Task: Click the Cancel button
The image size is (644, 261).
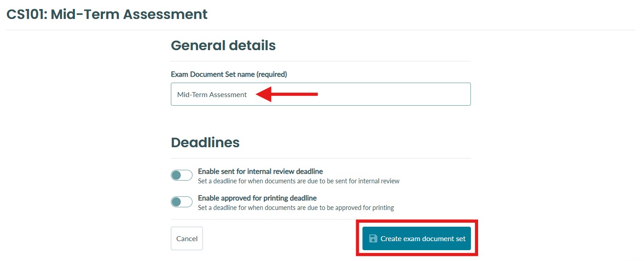Action: pyautogui.click(x=187, y=238)
